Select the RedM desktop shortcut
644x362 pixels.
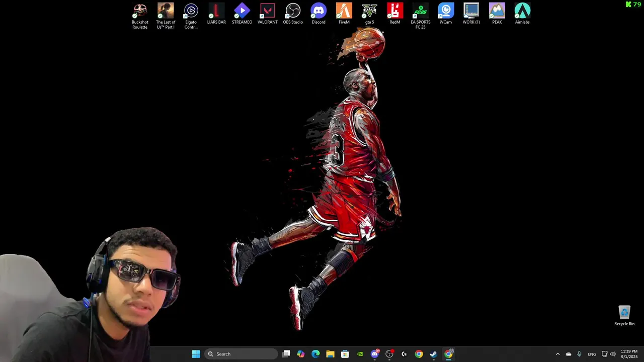tap(395, 14)
